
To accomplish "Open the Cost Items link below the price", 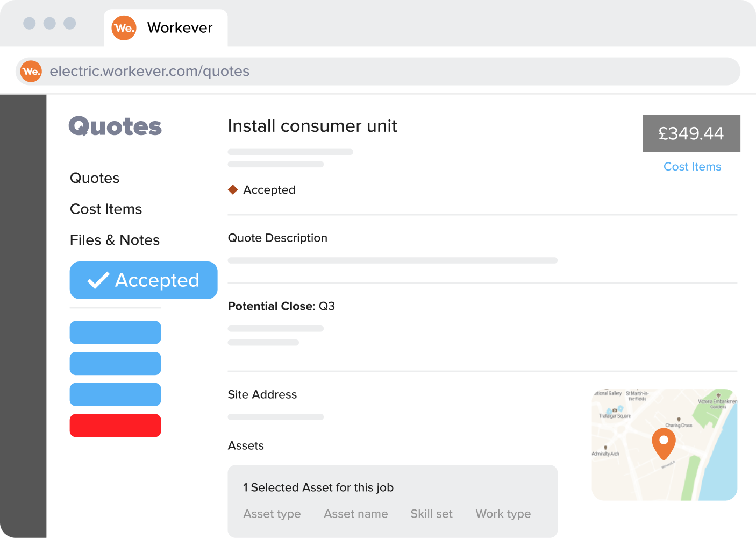I will pyautogui.click(x=693, y=167).
